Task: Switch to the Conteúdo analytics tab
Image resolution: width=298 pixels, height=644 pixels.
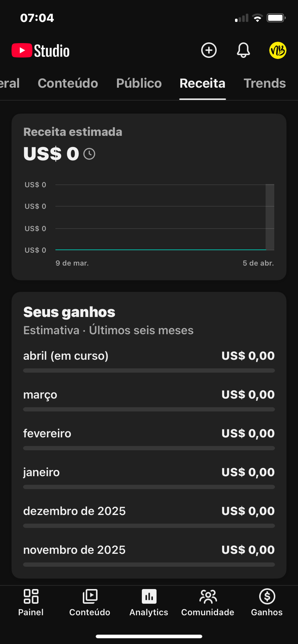Action: tap(68, 83)
